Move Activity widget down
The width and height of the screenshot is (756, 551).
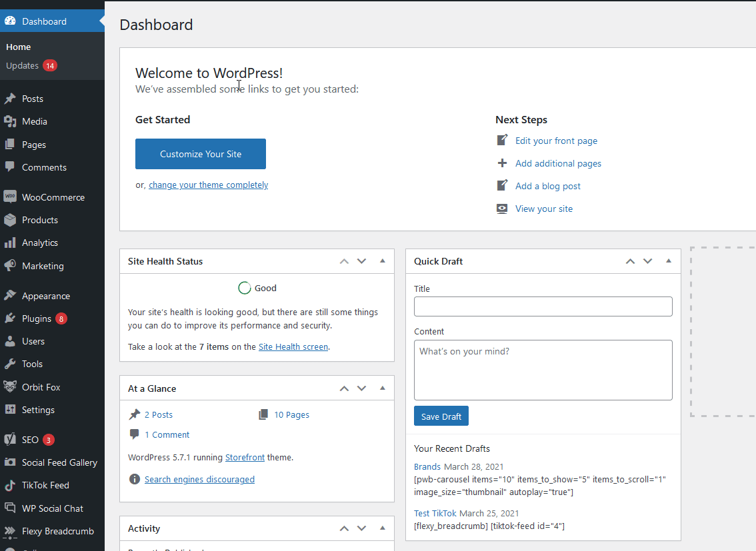pos(361,528)
